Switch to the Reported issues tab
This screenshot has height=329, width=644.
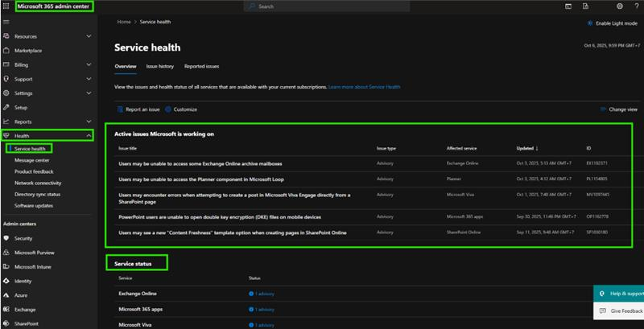[x=201, y=67]
